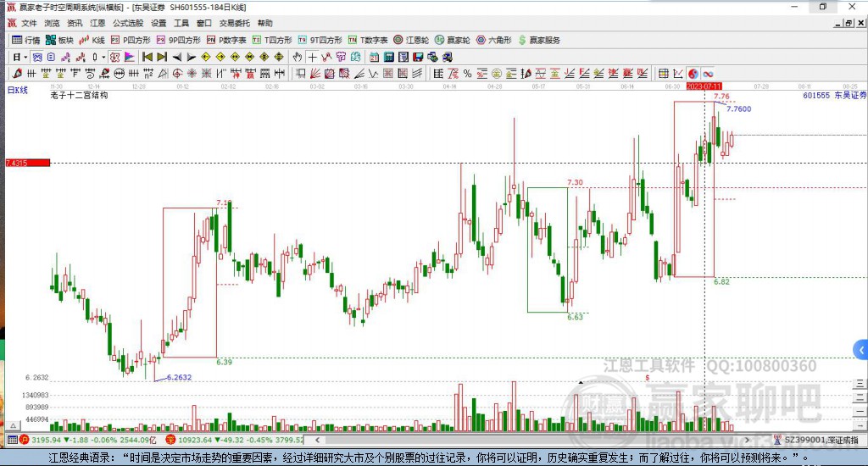Step chart right with black arrow
Screen dimensions: 868x466
[x=191, y=57]
